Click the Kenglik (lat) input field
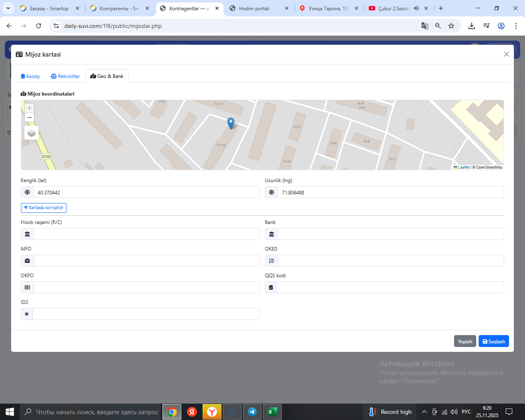The width and height of the screenshot is (525, 420). coord(146,192)
